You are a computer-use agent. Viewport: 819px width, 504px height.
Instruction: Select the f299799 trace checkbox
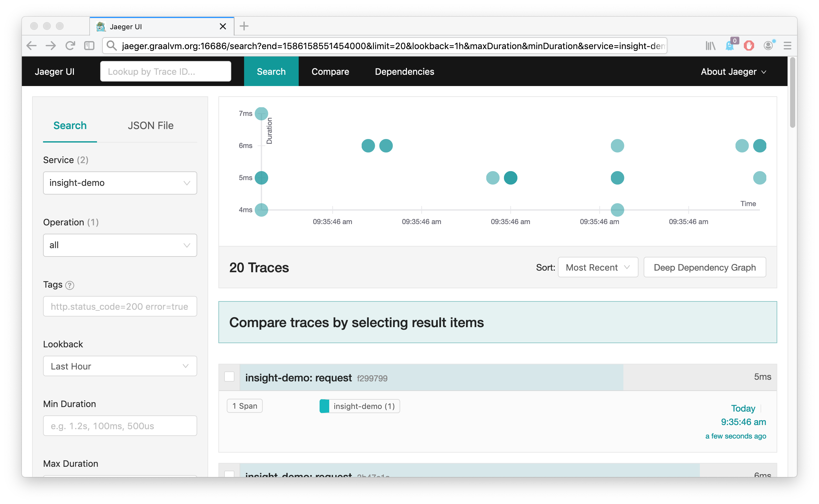pos(229,377)
